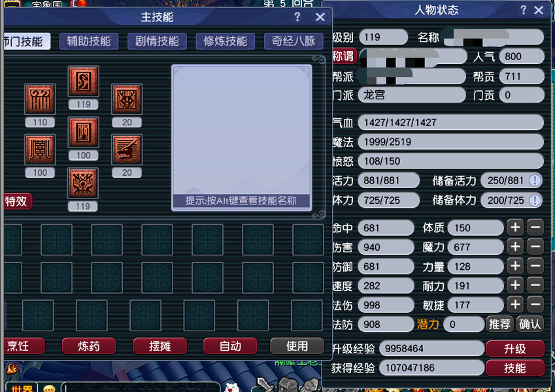Open the 奇经八脉 tab

[x=294, y=41]
